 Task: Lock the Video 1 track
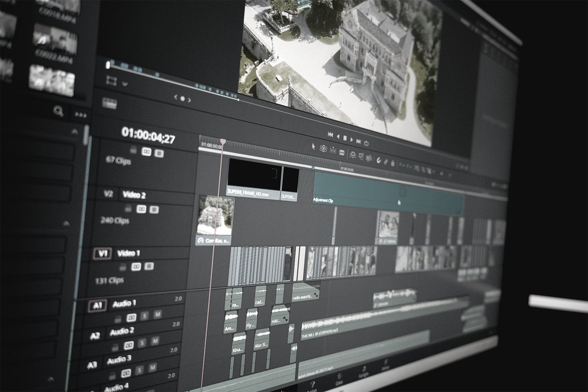pyautogui.click(x=122, y=267)
